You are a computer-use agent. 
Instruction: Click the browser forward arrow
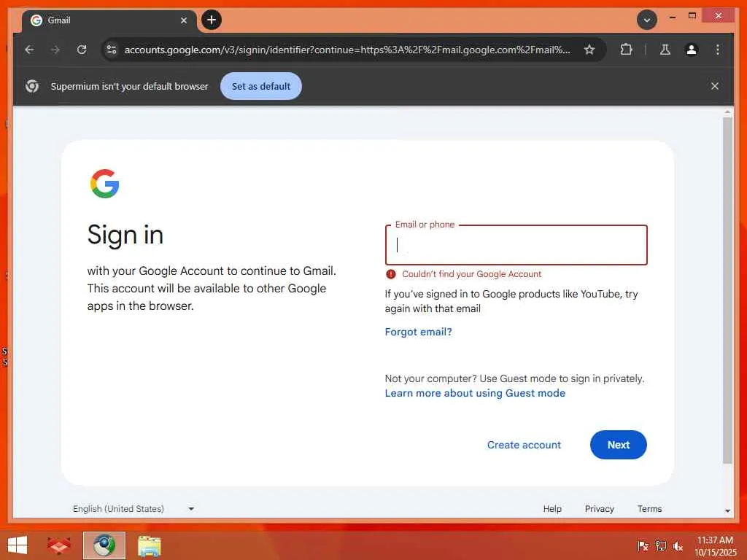[x=55, y=50]
